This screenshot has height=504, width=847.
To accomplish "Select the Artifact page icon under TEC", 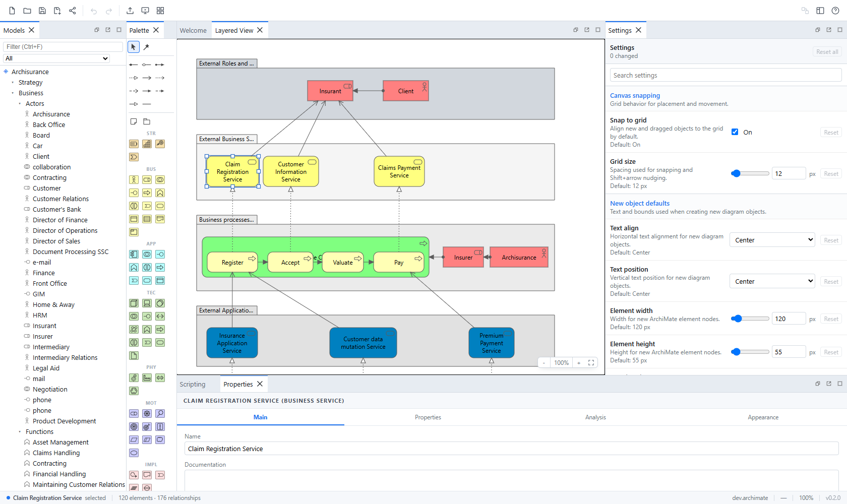I will pos(134,355).
